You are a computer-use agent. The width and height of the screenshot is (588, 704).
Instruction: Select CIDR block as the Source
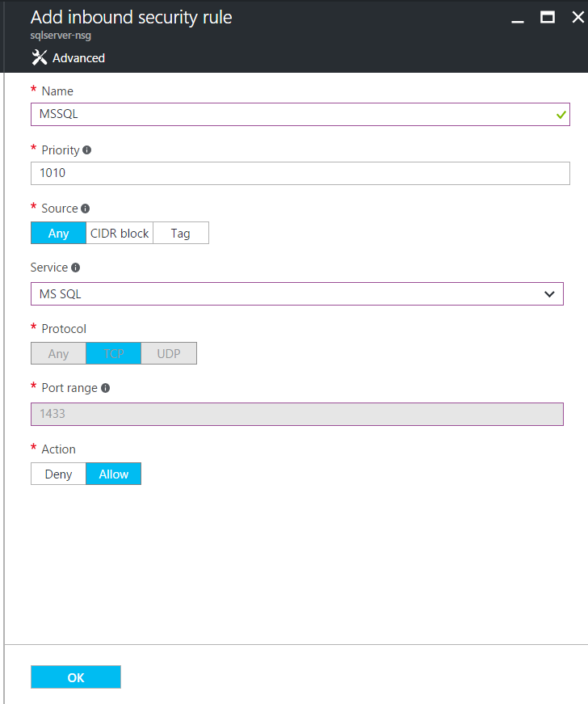120,233
